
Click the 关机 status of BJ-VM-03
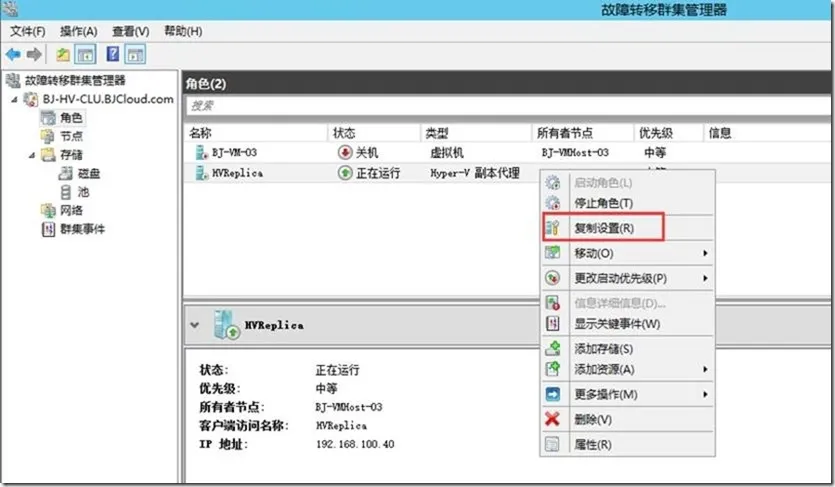[367, 153]
